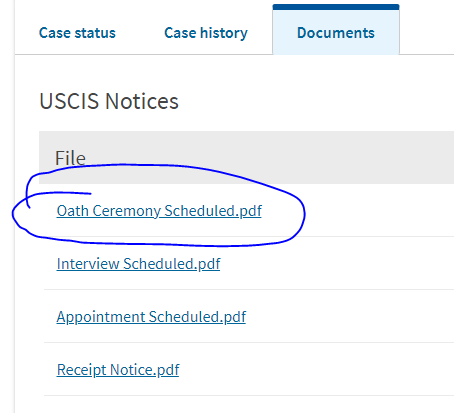The width and height of the screenshot is (454, 413).
Task: Click the word Ceremony in the oath link
Action: pos(127,211)
